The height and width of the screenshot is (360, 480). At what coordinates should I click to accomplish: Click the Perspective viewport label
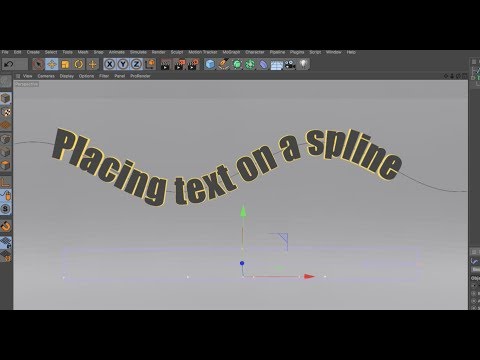27,84
